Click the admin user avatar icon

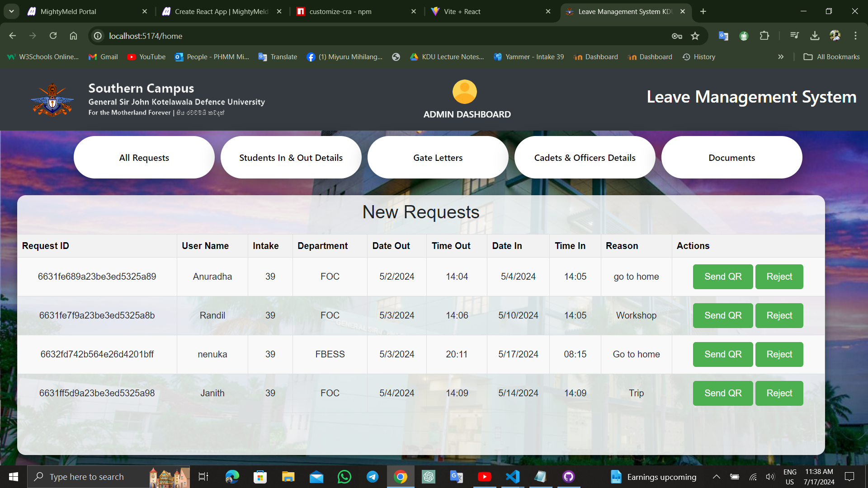pyautogui.click(x=464, y=92)
